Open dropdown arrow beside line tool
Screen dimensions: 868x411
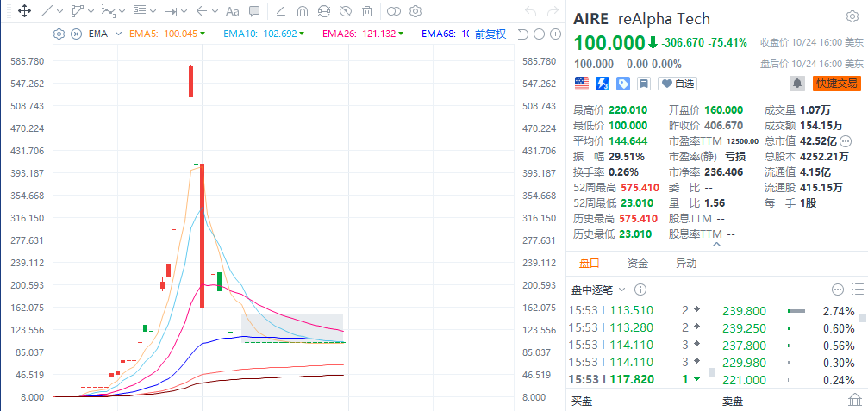click(x=59, y=11)
